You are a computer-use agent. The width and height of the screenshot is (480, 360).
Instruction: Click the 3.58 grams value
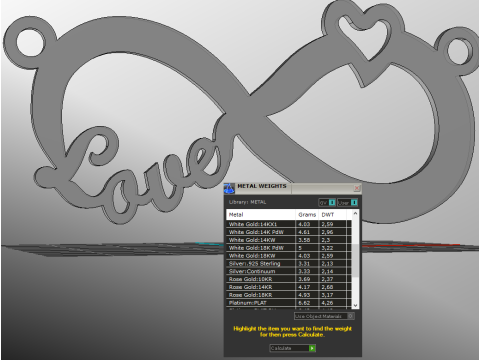point(304,240)
